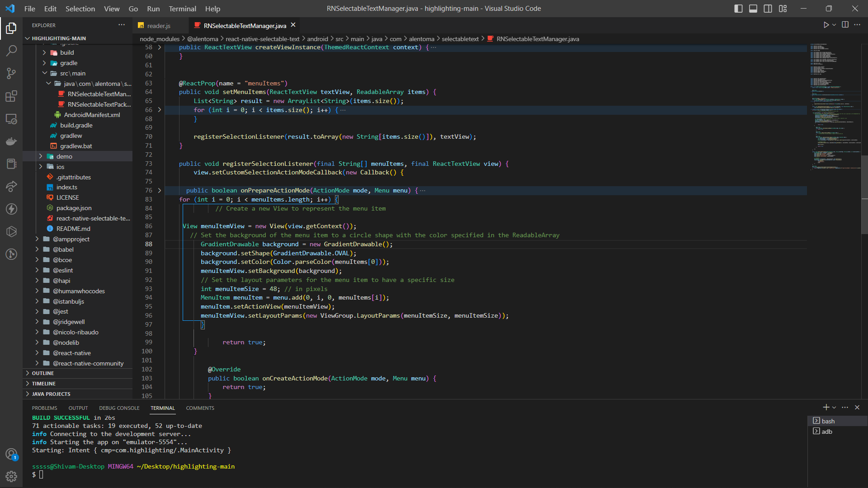Toggle the secondary sidebar visibility
This screenshot has width=868, height=488.
pos(768,8)
